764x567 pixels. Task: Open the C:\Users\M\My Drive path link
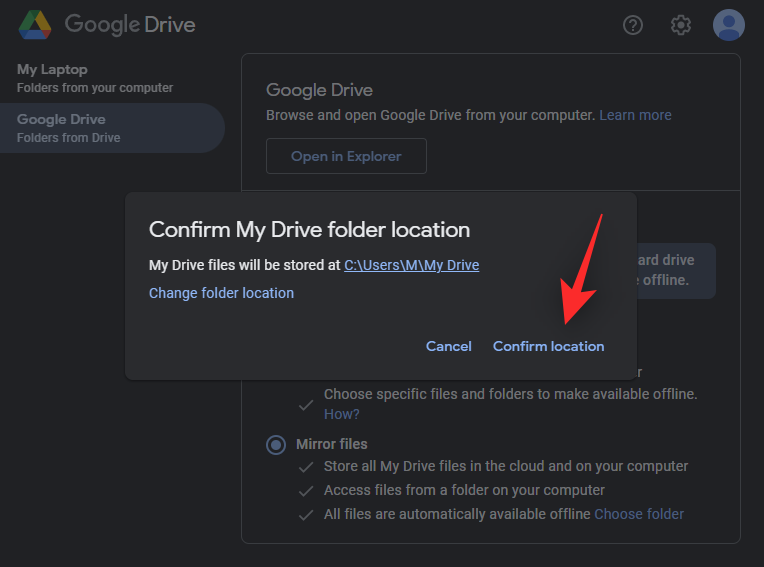click(x=412, y=265)
